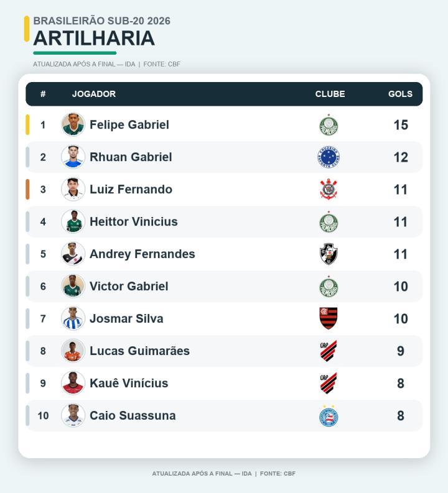
Task: Click the ARTILHARIA title heading
Action: 94,38
